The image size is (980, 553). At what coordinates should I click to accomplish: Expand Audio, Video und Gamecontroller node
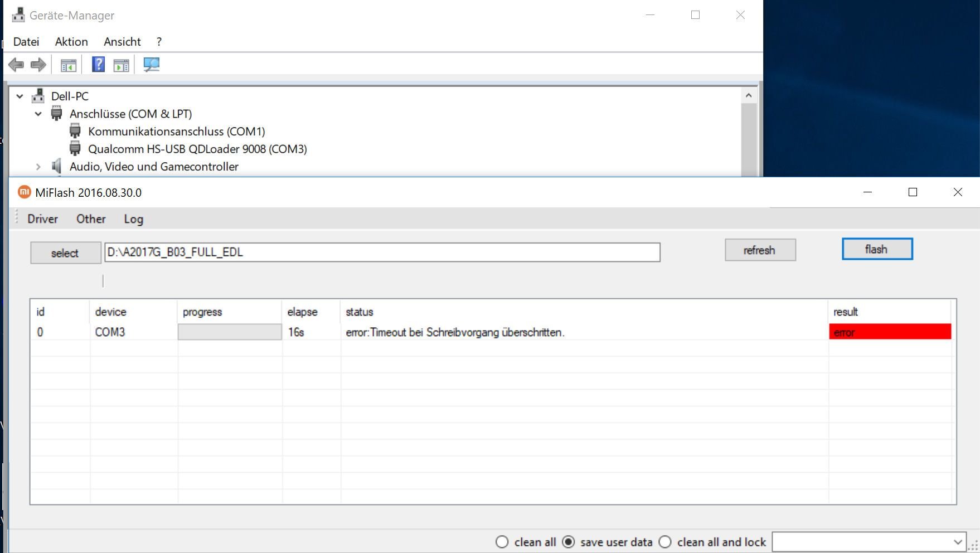click(38, 167)
